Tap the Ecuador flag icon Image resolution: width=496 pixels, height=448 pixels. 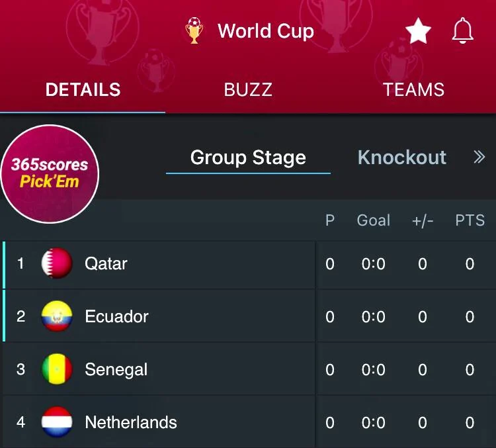[x=57, y=316]
